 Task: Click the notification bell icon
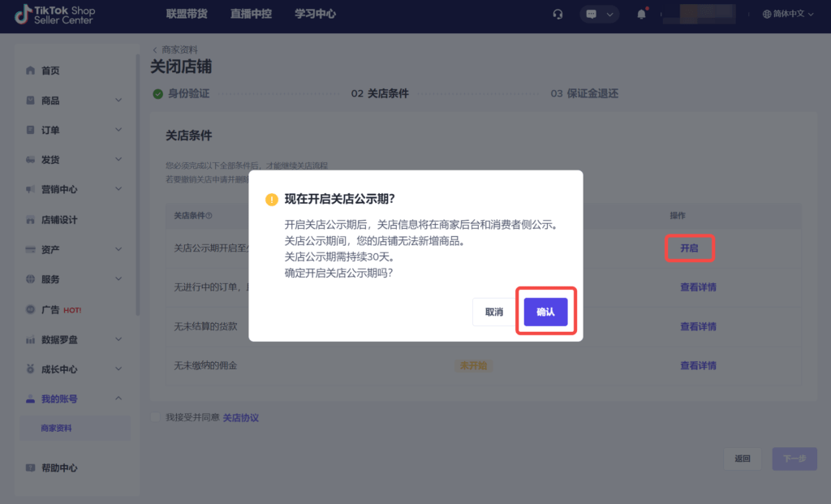click(641, 14)
